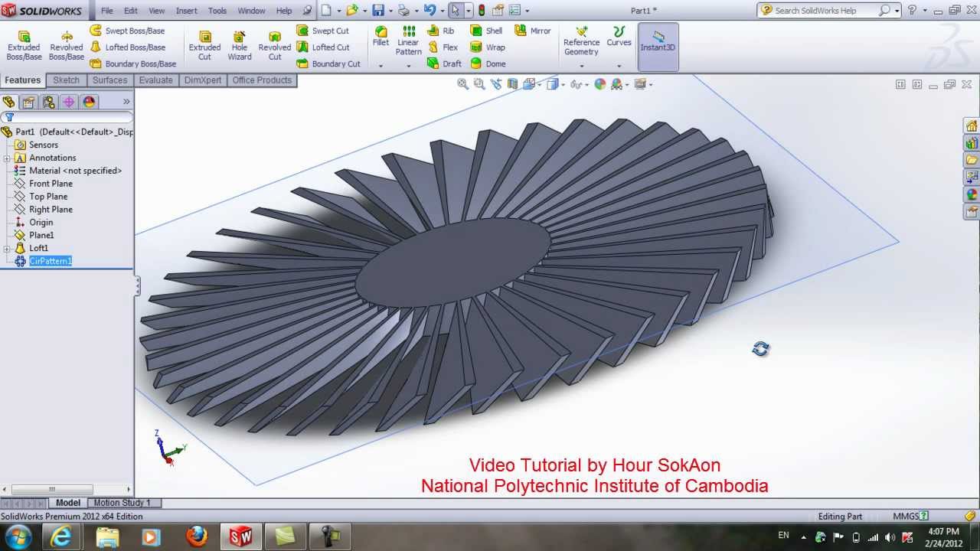Select the Revolved Boss/Base tool
This screenshot has height=551, width=980.
(67, 46)
